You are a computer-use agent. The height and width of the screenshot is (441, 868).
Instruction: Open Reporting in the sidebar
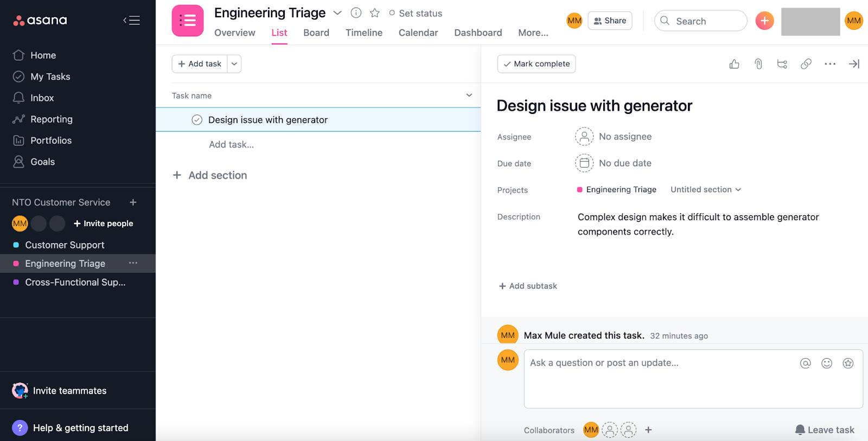point(51,119)
